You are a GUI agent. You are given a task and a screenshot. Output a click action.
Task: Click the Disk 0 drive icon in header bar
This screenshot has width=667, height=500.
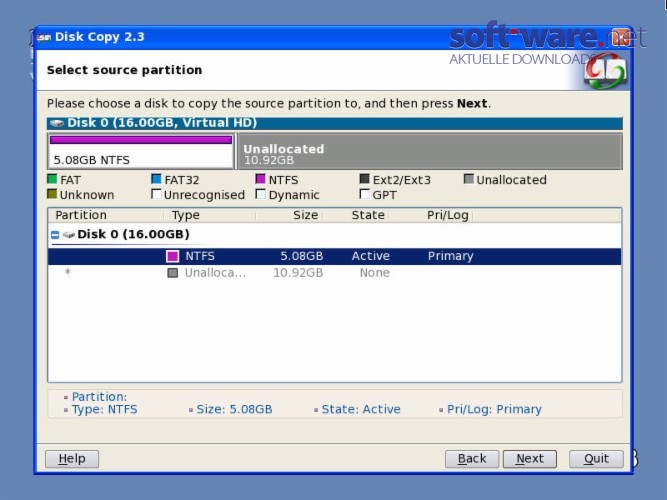[x=57, y=123]
